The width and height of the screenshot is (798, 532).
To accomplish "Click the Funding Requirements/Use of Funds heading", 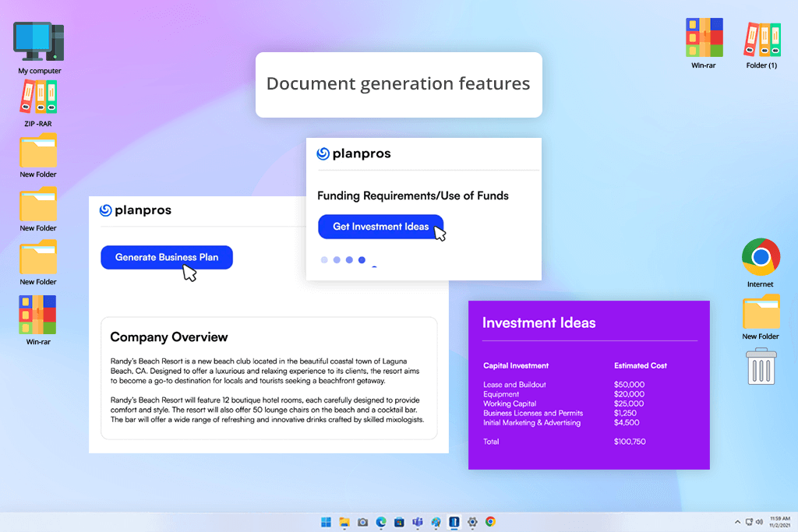I will click(413, 196).
